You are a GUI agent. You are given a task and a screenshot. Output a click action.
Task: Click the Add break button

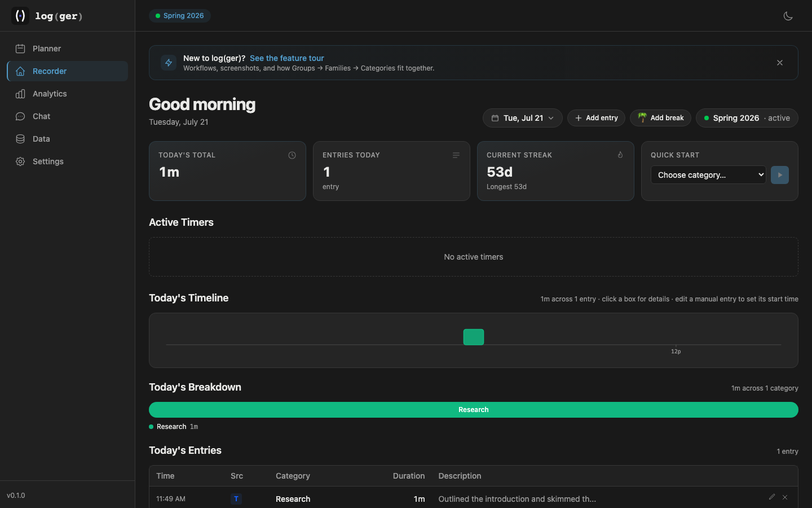point(660,118)
